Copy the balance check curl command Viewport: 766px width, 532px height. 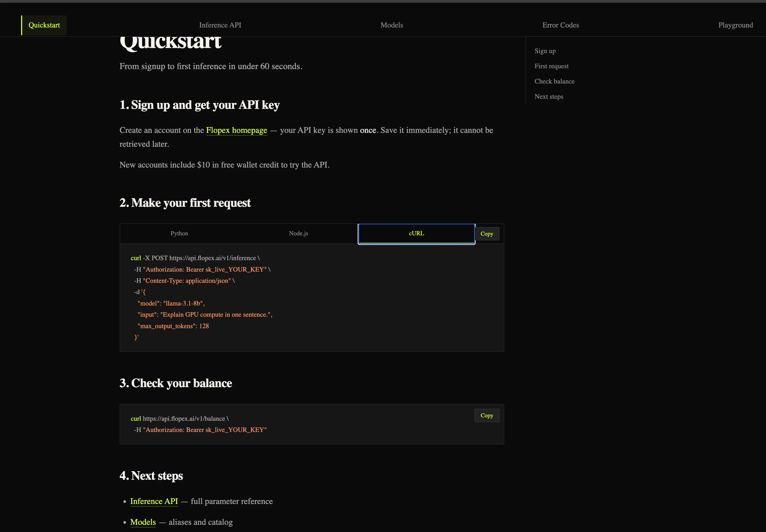486,415
